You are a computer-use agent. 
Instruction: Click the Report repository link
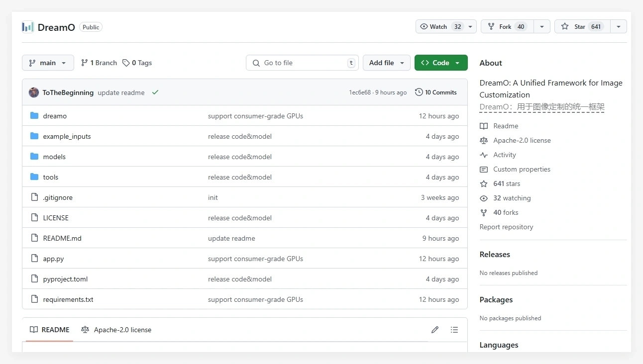point(506,227)
